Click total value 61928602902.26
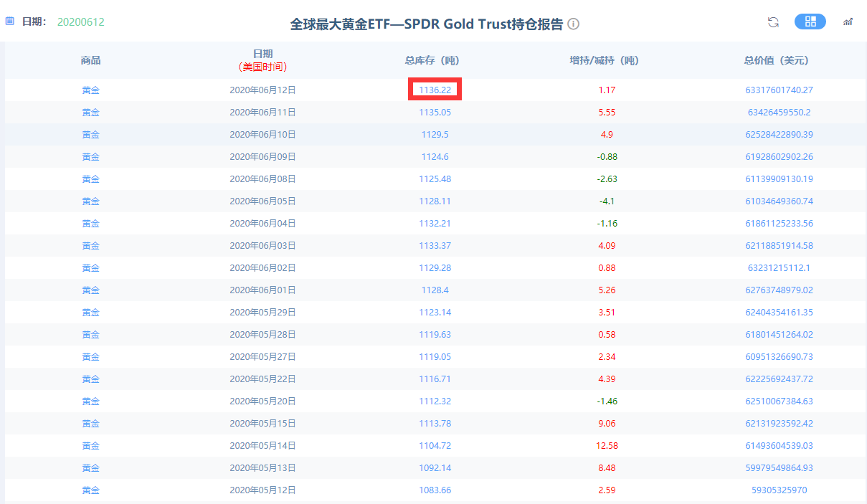This screenshot has width=867, height=504. coord(780,157)
